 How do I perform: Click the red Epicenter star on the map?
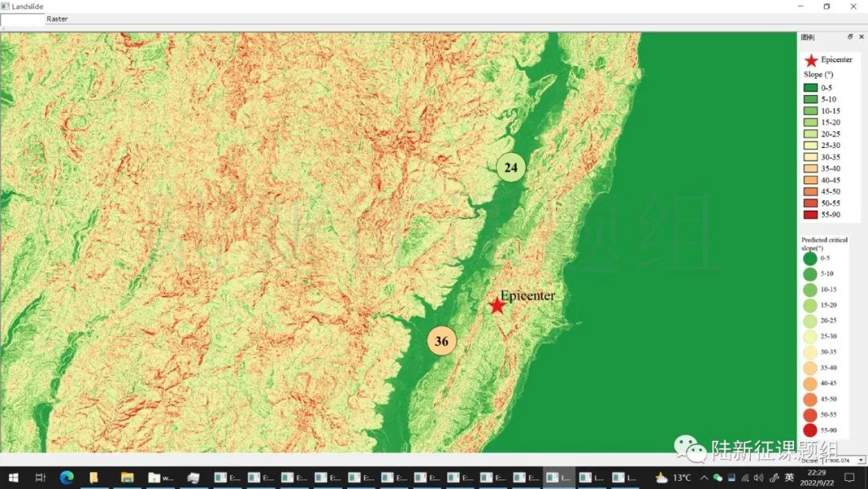pos(497,306)
